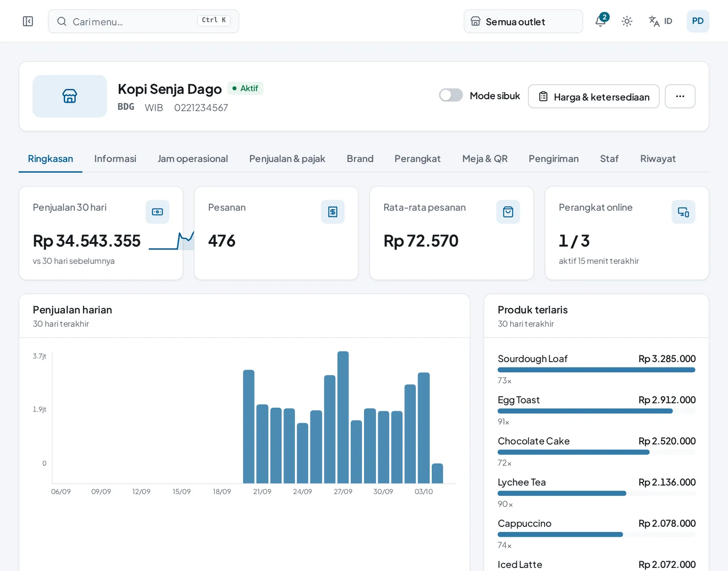Open the Meja & QR tab
Image resolution: width=728 pixels, height=571 pixels.
[x=485, y=159]
